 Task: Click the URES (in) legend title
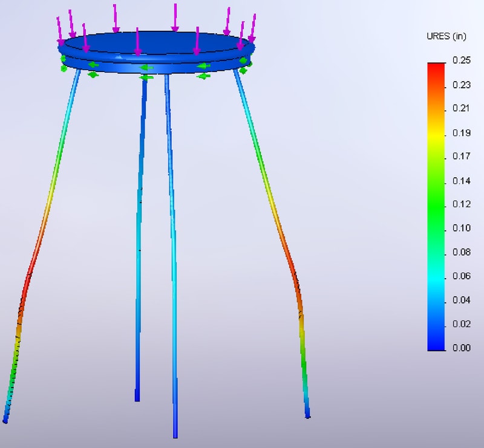tap(446, 37)
